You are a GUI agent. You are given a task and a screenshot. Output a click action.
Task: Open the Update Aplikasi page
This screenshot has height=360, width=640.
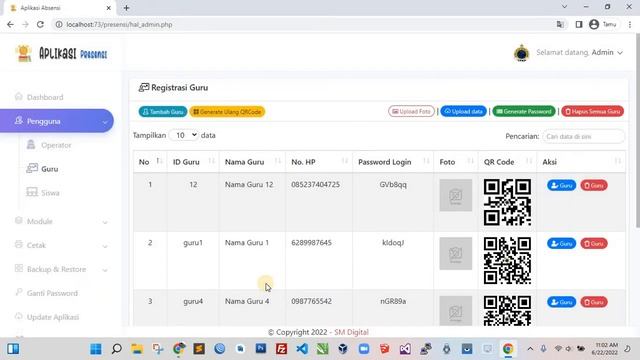coord(47,317)
